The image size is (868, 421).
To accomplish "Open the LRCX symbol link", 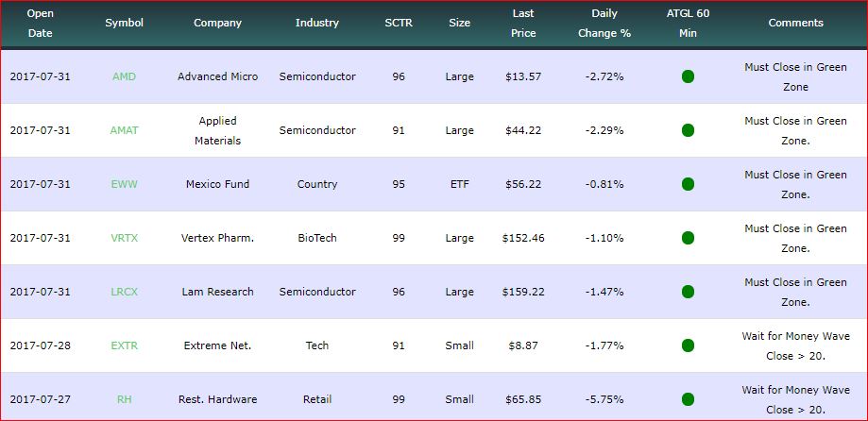I will tap(124, 292).
